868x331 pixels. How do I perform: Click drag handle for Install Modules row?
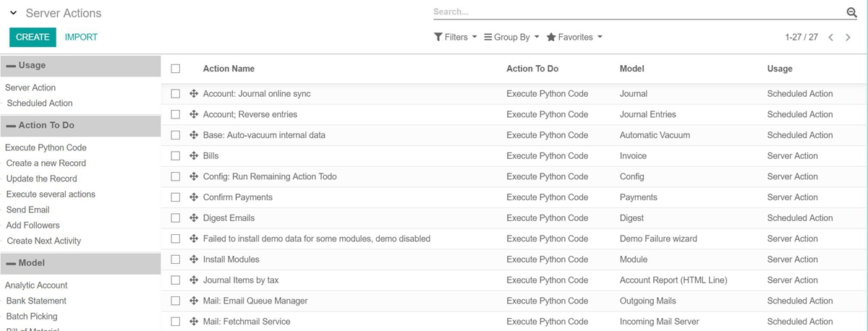[194, 259]
